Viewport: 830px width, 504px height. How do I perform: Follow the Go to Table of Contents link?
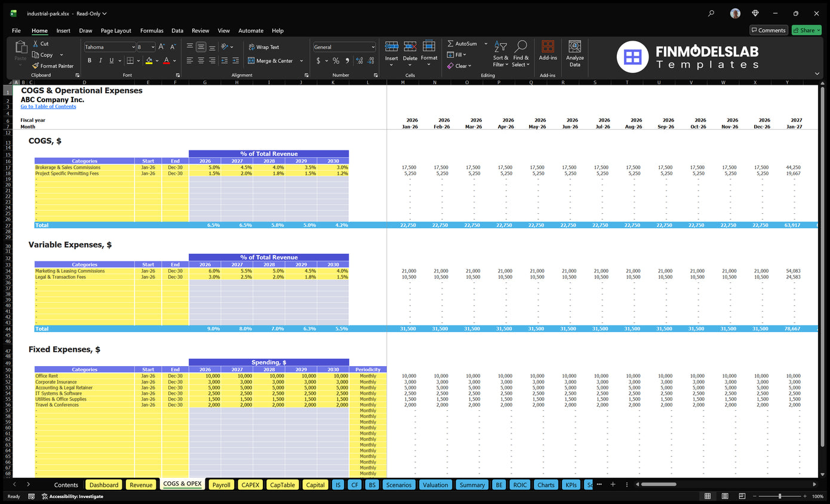(x=48, y=106)
